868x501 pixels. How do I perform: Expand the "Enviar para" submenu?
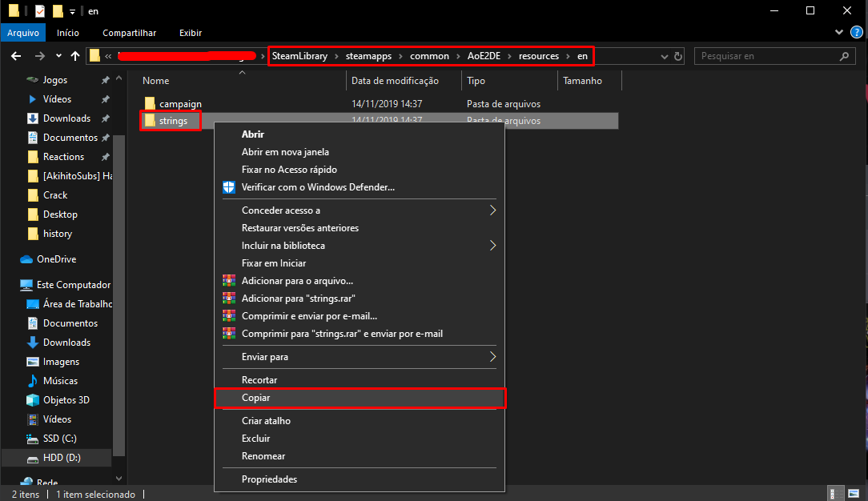(x=492, y=357)
